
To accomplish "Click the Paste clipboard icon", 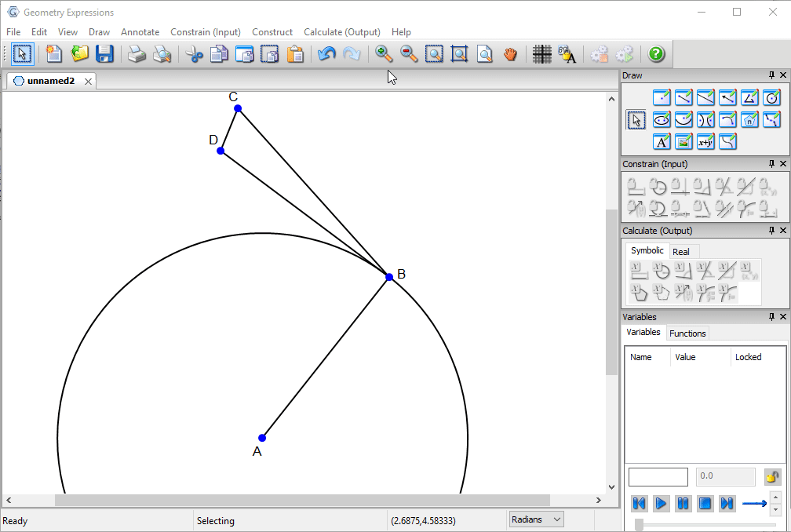I will (x=295, y=54).
